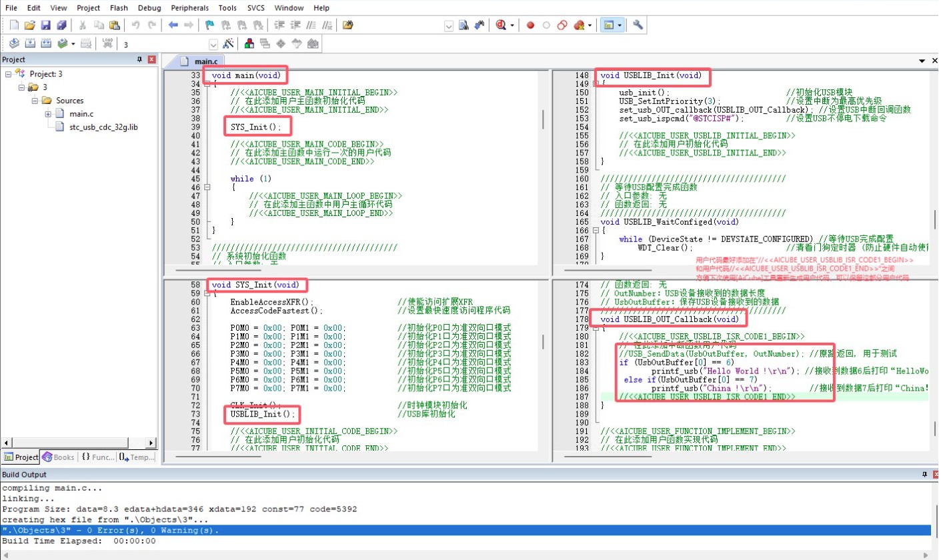Open the File menu
This screenshot has width=941, height=560.
(11, 8)
